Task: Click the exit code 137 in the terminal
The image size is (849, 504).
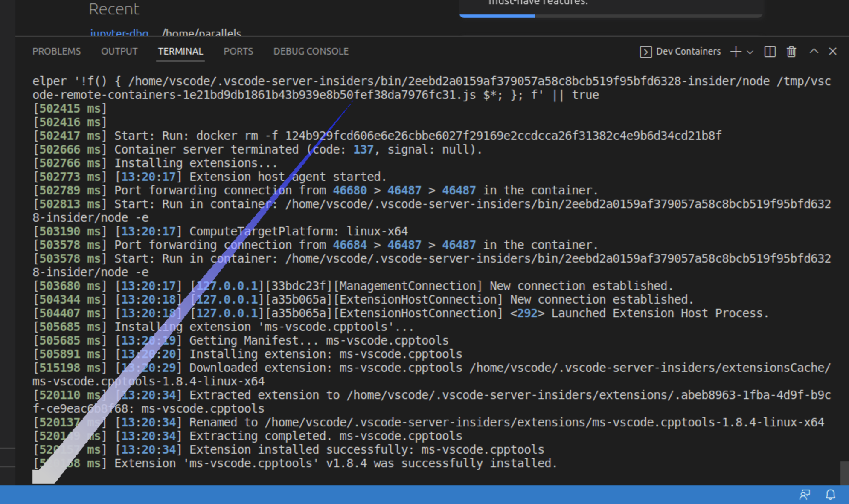Action: point(363,150)
